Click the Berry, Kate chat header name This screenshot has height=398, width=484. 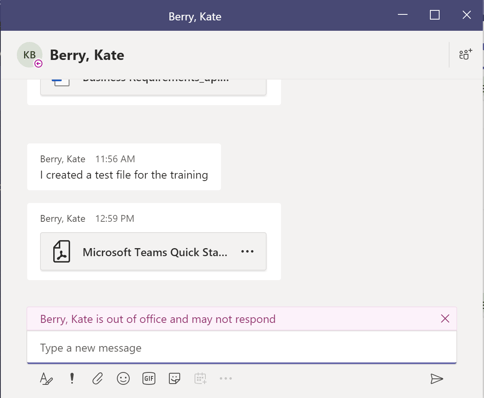pos(87,55)
